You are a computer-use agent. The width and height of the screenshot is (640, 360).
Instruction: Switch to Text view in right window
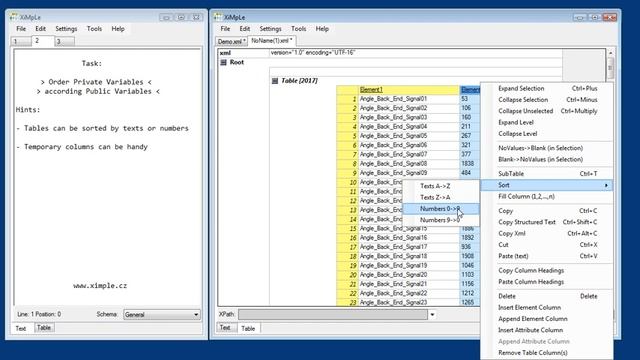tap(225, 328)
